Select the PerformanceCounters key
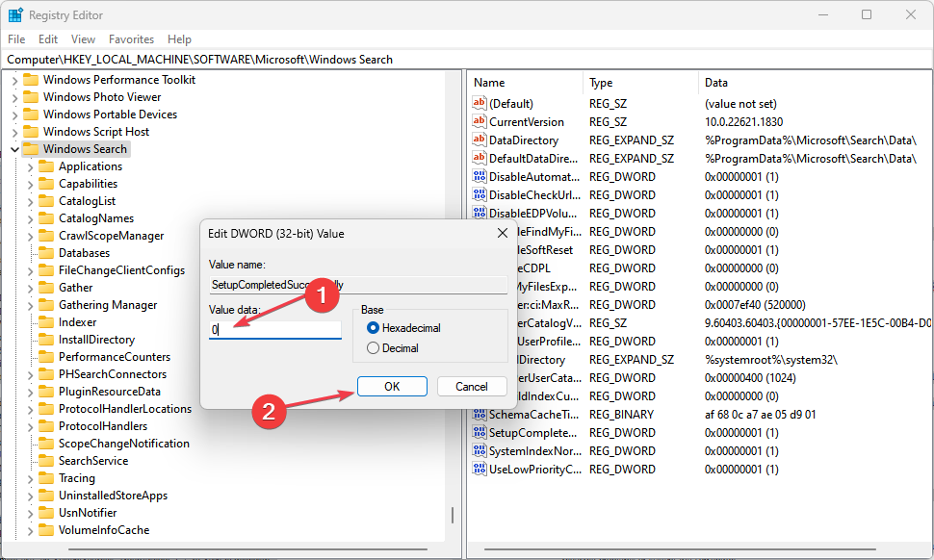Image resolution: width=934 pixels, height=560 pixels. tap(115, 356)
